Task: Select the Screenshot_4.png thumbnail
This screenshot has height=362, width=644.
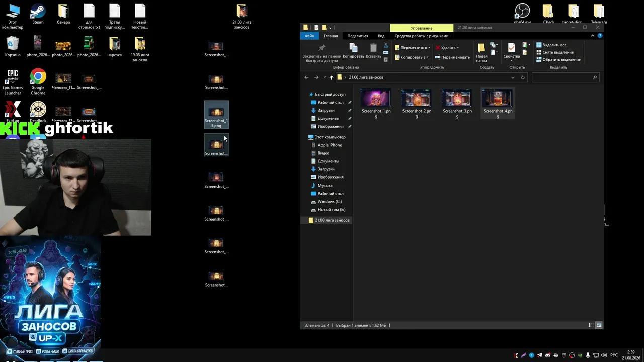Action: point(498,104)
